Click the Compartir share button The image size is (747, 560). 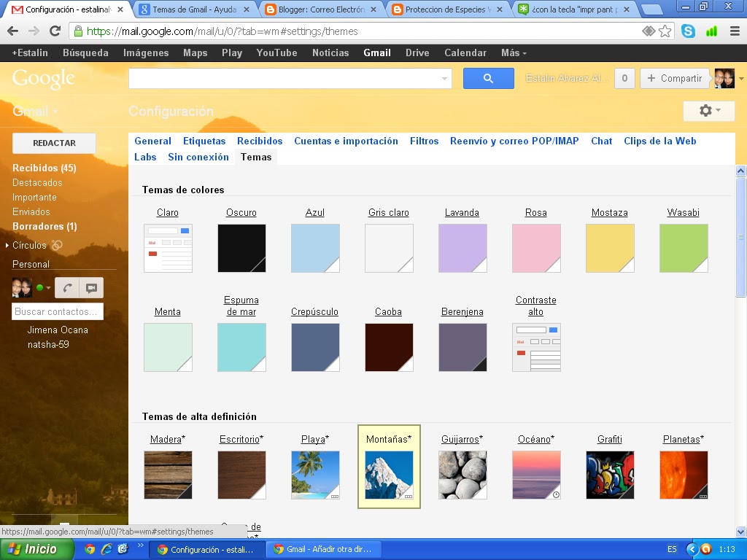coord(675,78)
